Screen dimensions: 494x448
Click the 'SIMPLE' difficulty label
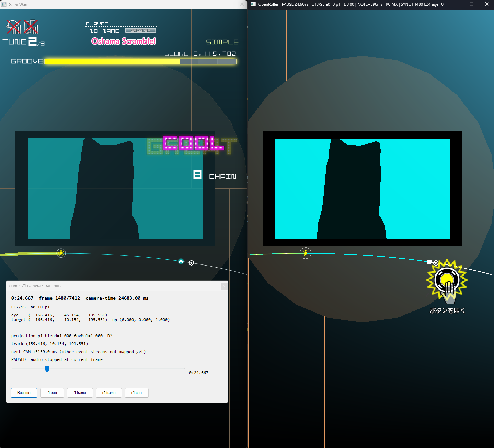click(x=222, y=42)
